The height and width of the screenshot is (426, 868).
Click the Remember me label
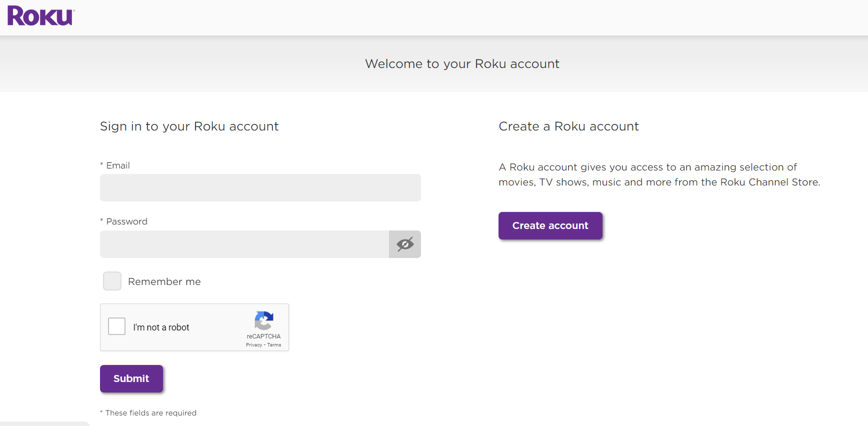pyautogui.click(x=164, y=281)
